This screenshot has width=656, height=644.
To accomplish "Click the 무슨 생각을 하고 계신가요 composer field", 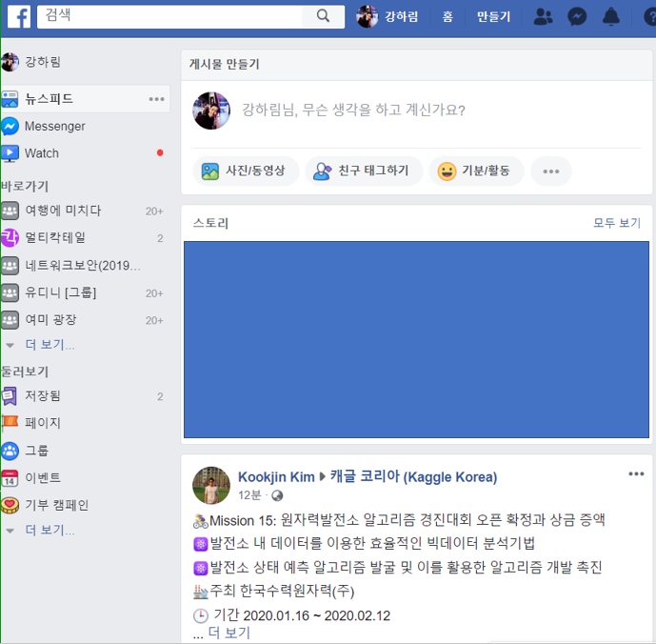I will click(353, 111).
